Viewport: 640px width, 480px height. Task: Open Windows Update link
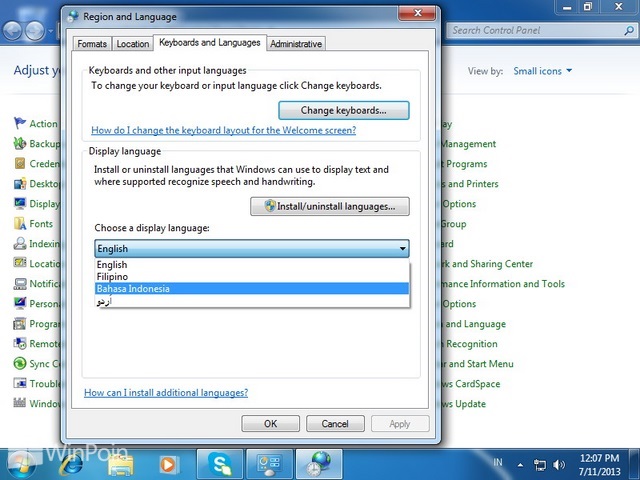coord(464,404)
